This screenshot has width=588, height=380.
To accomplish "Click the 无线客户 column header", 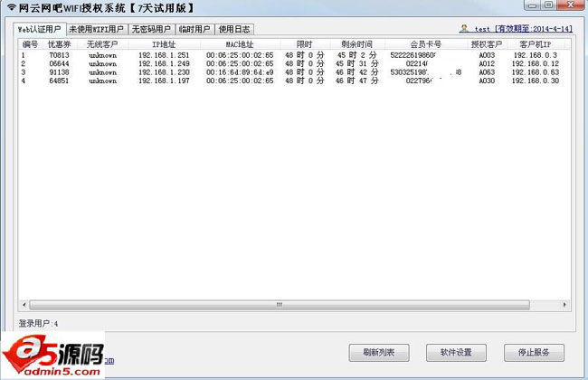I will [x=102, y=44].
